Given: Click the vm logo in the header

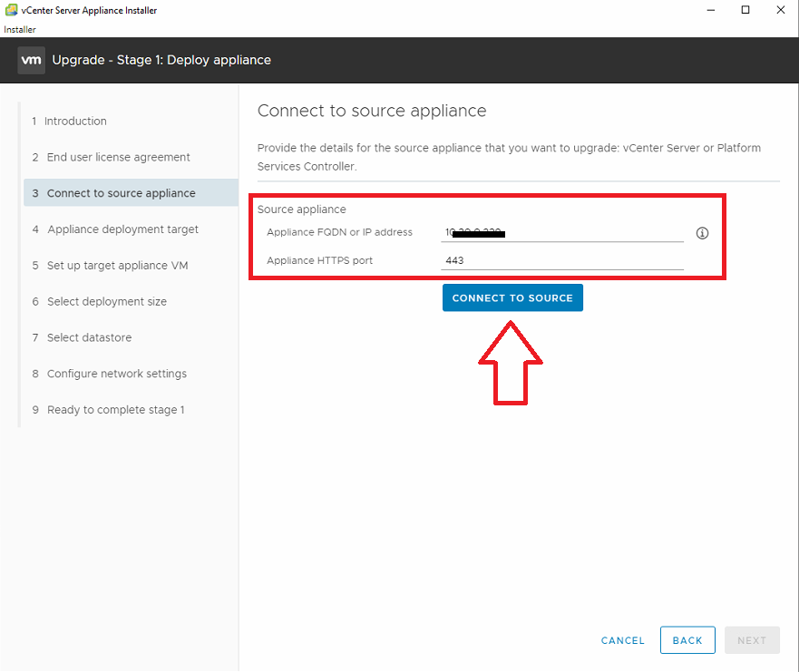Looking at the screenshot, I should coord(31,60).
